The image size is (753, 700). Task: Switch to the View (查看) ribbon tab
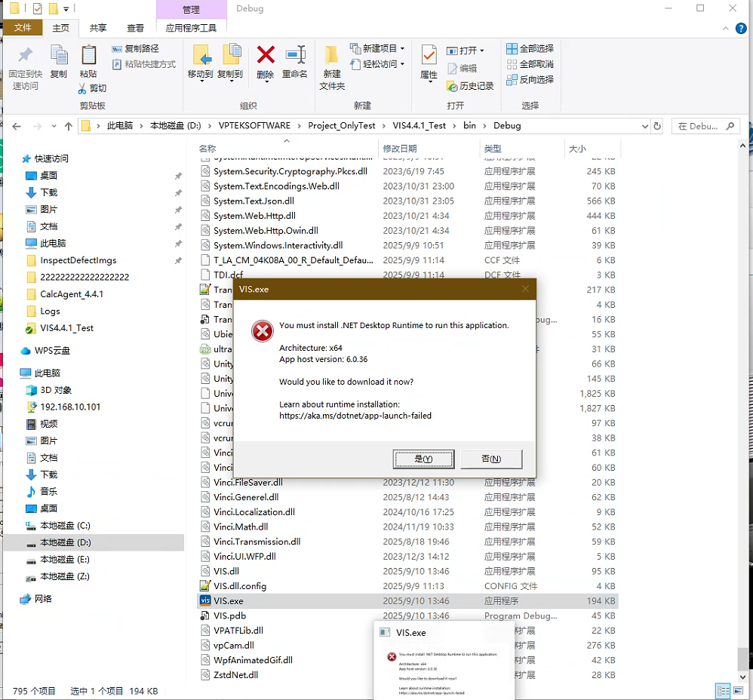pyautogui.click(x=135, y=28)
